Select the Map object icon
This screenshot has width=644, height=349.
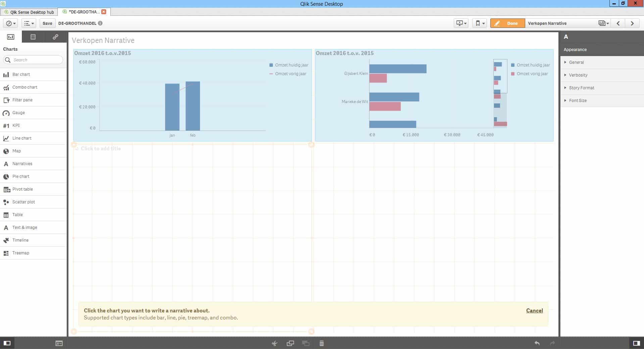pyautogui.click(x=6, y=151)
